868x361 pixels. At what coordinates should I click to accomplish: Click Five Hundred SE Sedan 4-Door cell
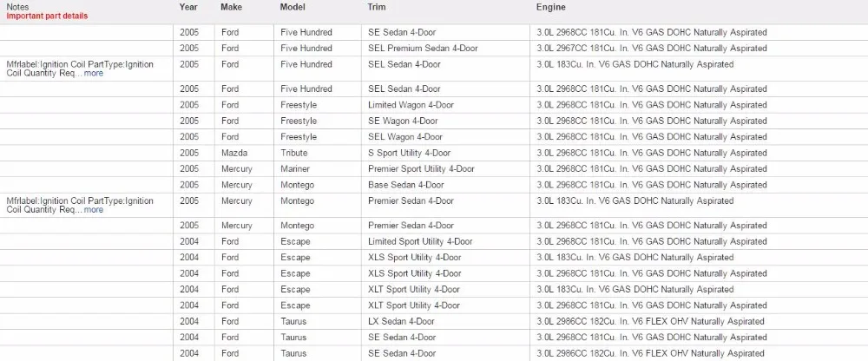(445, 32)
